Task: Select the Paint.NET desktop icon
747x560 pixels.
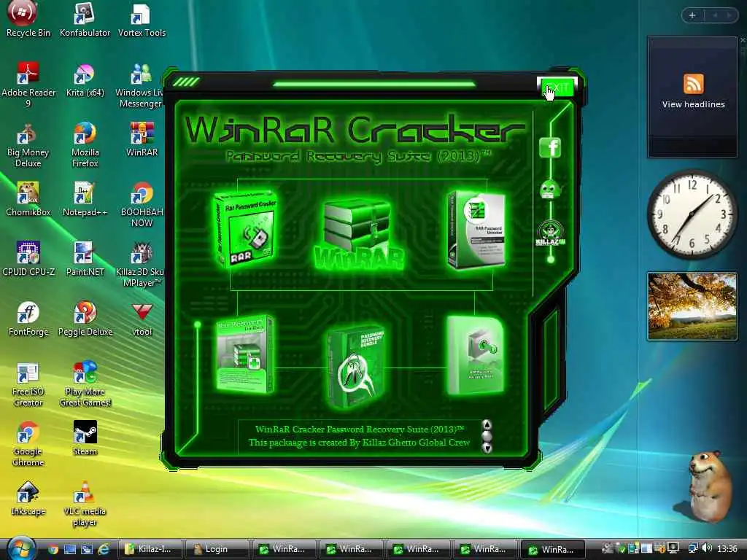Action: click(85, 259)
